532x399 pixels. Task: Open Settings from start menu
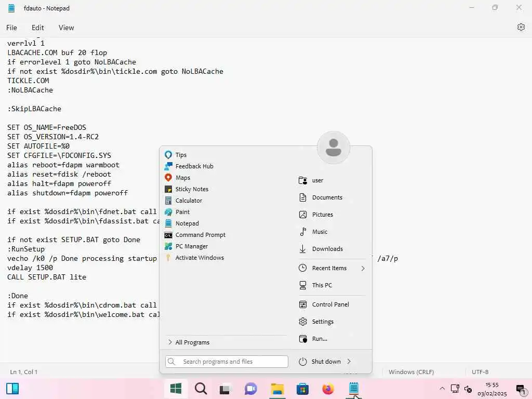pyautogui.click(x=316, y=322)
